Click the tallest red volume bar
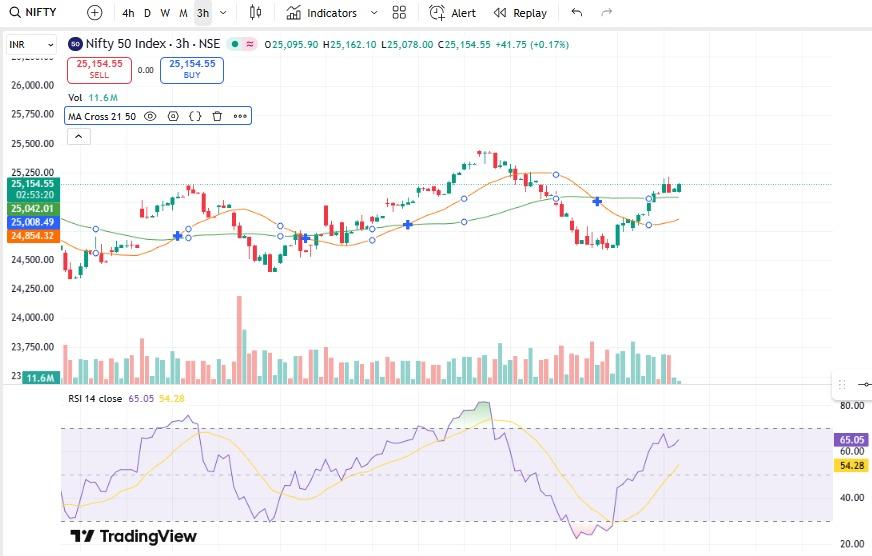Image resolution: width=872 pixels, height=556 pixels. pos(239,340)
